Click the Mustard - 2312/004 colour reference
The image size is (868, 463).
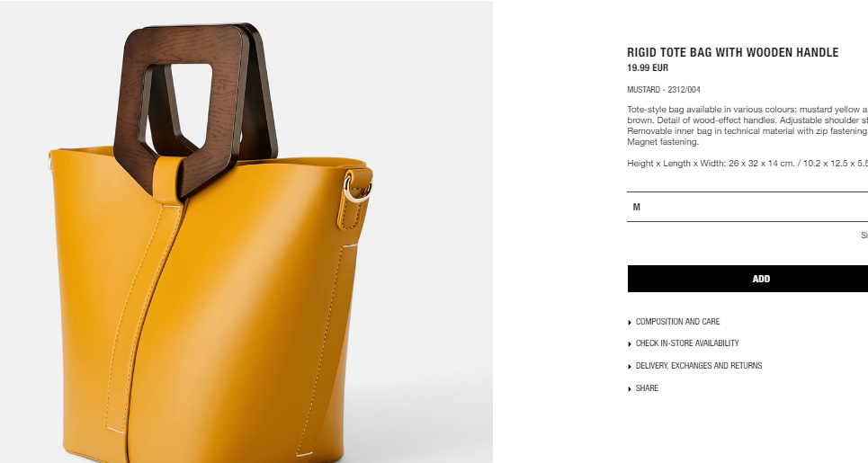click(664, 90)
